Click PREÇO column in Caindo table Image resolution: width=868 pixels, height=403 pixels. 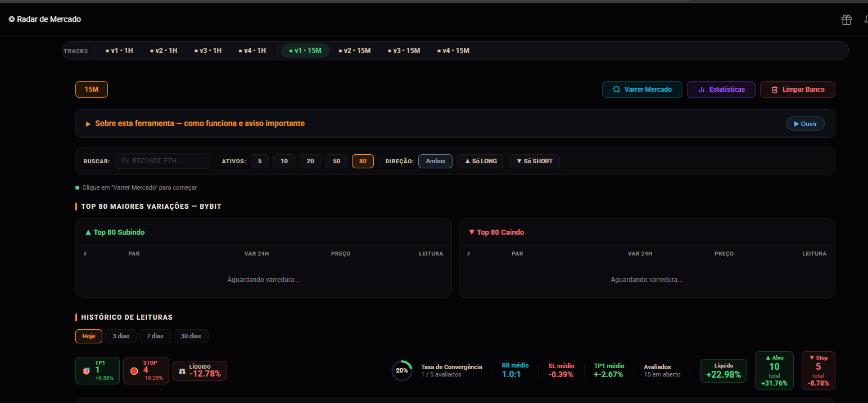coord(724,254)
